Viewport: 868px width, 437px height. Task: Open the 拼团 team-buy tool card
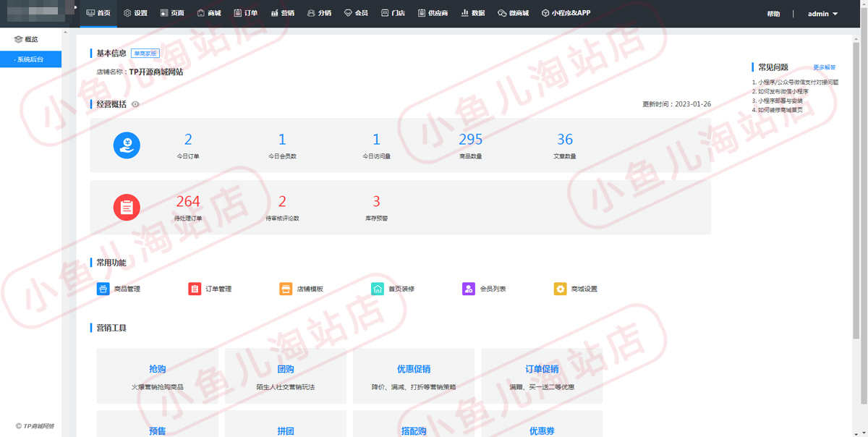click(286, 424)
